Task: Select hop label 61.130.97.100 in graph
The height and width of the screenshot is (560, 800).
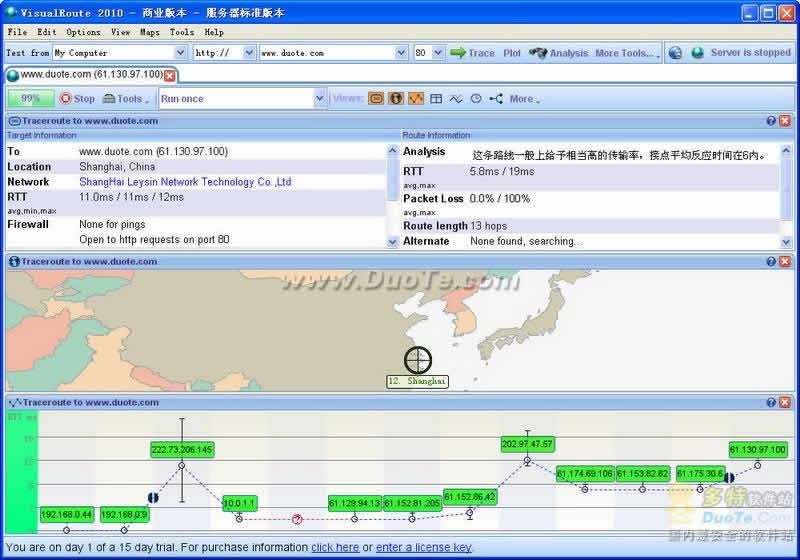Action: coord(757,449)
